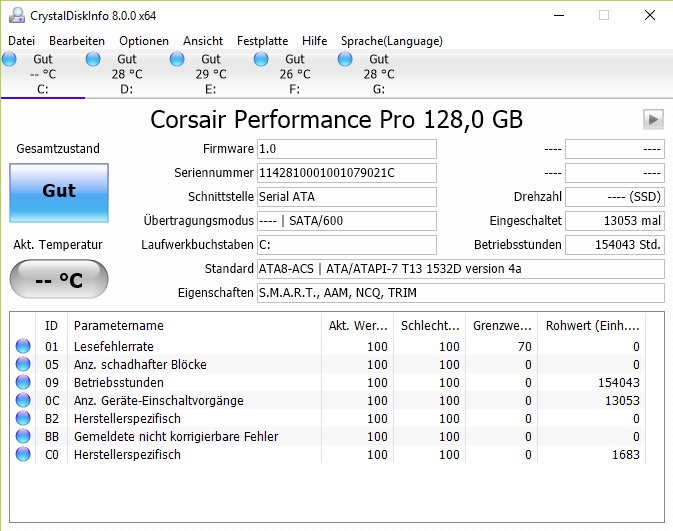Click the Schlecht... column header
Viewport: 673px width, 531px height.
(x=430, y=325)
